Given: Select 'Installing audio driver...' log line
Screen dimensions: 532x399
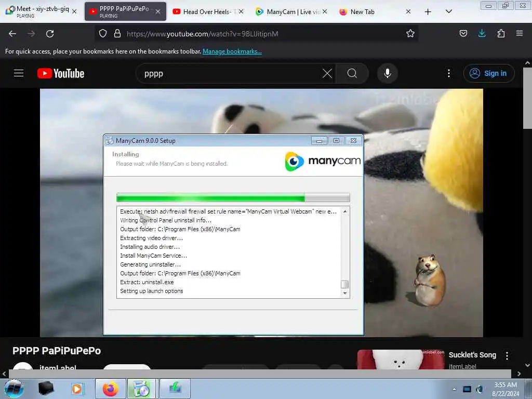Looking at the screenshot, I should tap(150, 247).
